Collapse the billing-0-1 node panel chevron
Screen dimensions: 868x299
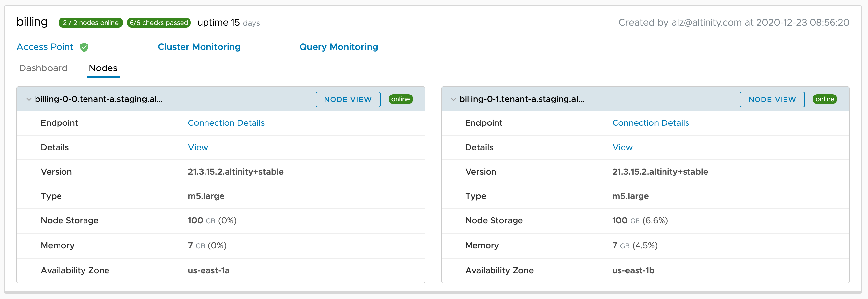(453, 99)
